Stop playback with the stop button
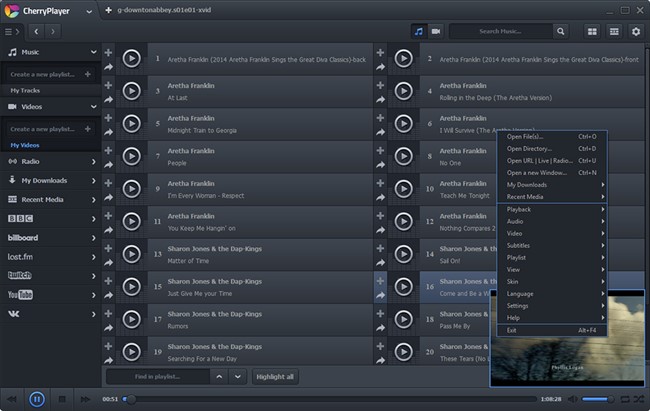Image resolution: width=650 pixels, height=411 pixels. (x=62, y=399)
